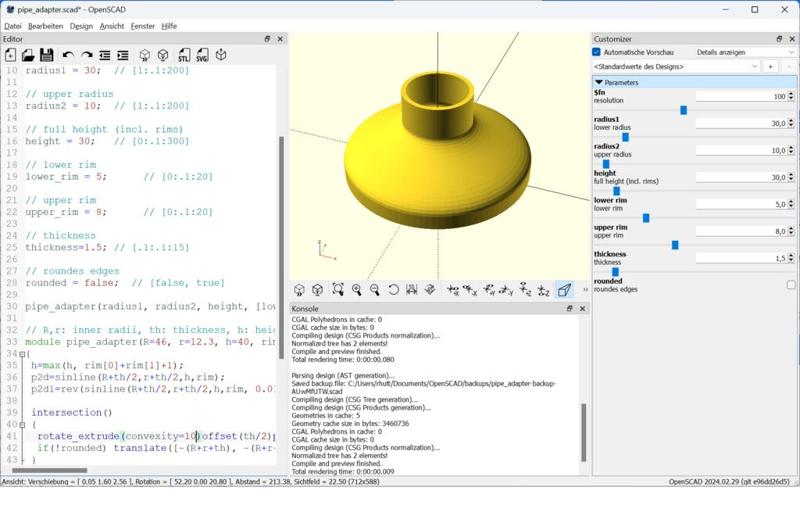Click the Zoom In magnifier icon

(357, 290)
